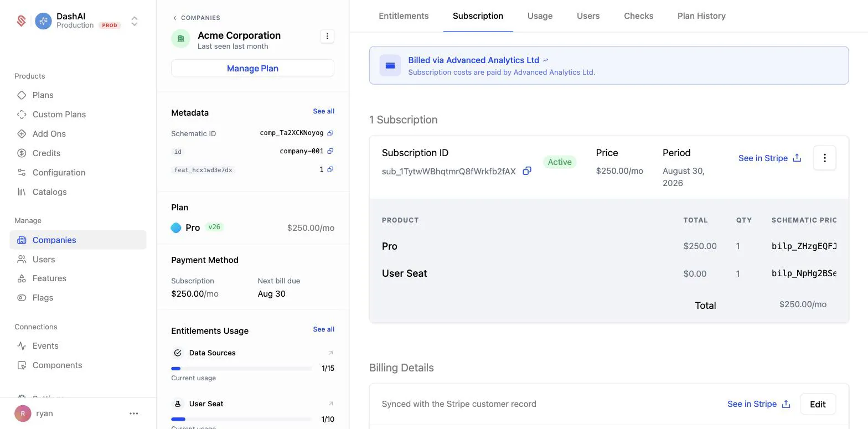Click the User Seat icon
Viewport: 868px width, 429px height.
tap(178, 404)
